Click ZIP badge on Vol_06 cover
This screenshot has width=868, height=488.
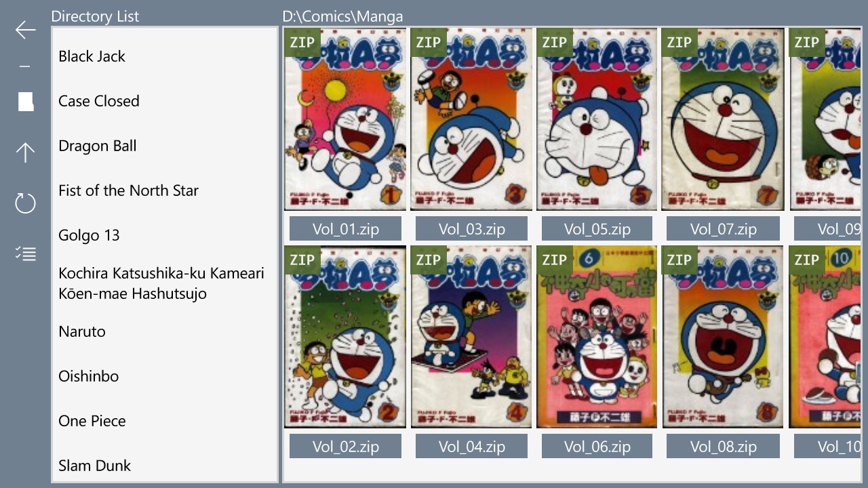tap(555, 260)
